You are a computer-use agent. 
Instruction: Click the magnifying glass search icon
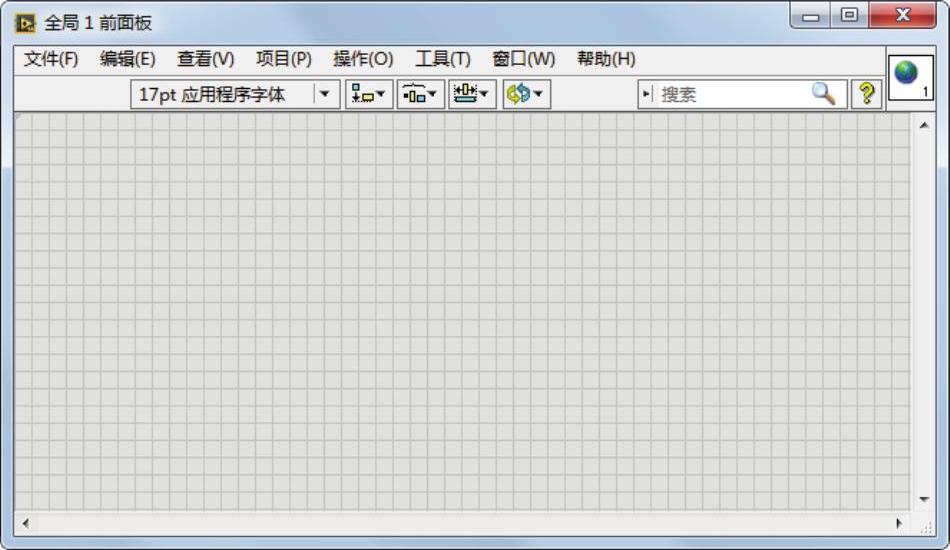[x=824, y=94]
